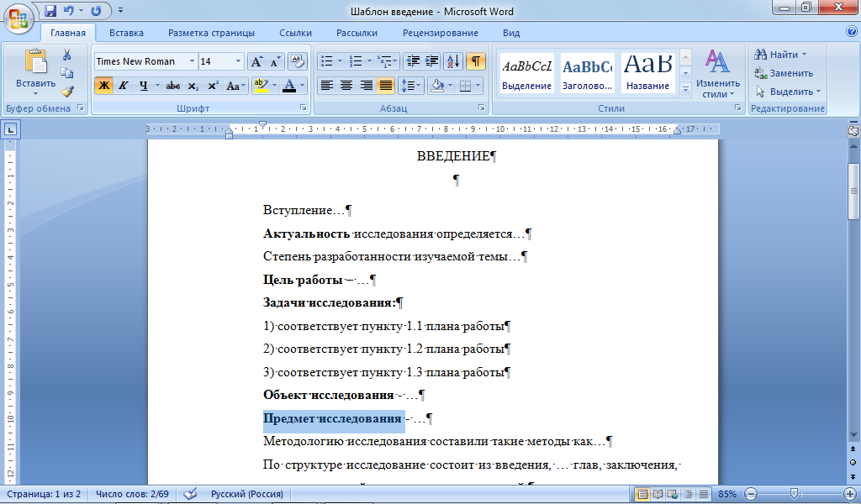Undo last action in Quick Access toolbar
Image resolution: width=861 pixels, height=504 pixels.
(68, 10)
